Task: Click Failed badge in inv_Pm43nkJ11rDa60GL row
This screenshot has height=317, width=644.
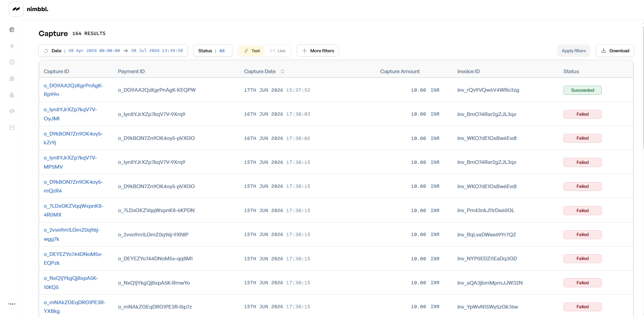Action: point(582,211)
